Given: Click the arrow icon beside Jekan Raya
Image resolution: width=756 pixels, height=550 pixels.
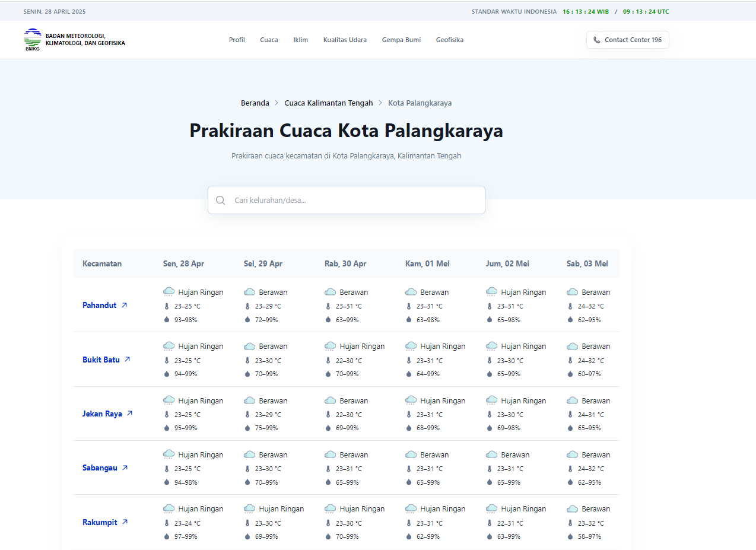Looking at the screenshot, I should tap(129, 414).
